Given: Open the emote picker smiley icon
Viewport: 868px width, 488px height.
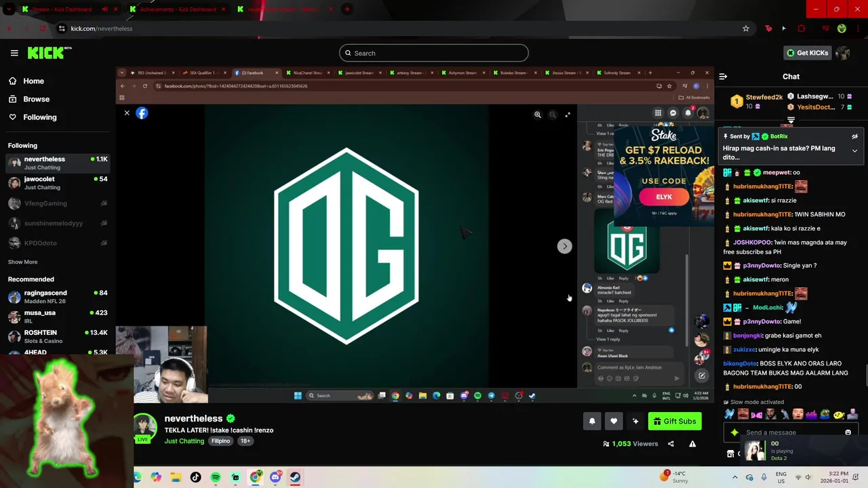Looking at the screenshot, I should (848, 432).
